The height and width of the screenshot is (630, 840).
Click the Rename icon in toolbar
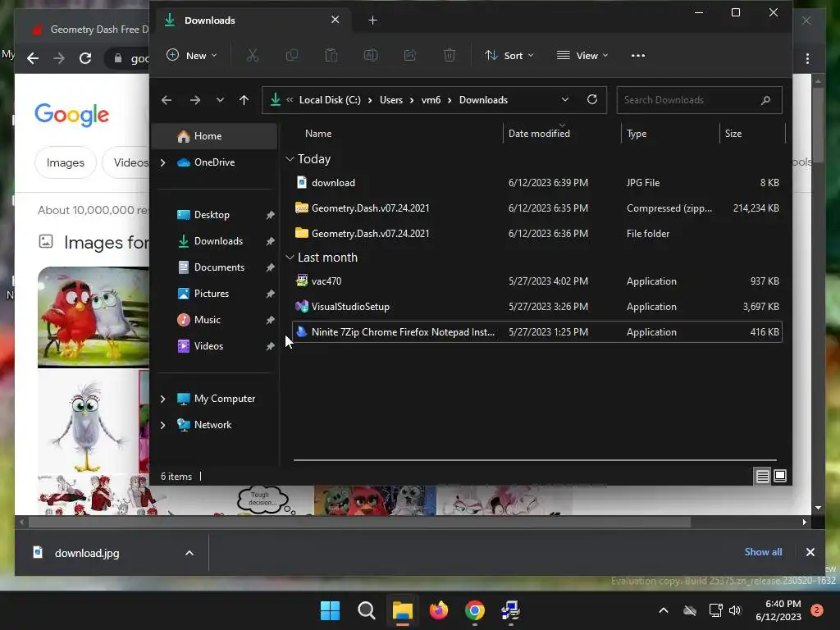(371, 55)
